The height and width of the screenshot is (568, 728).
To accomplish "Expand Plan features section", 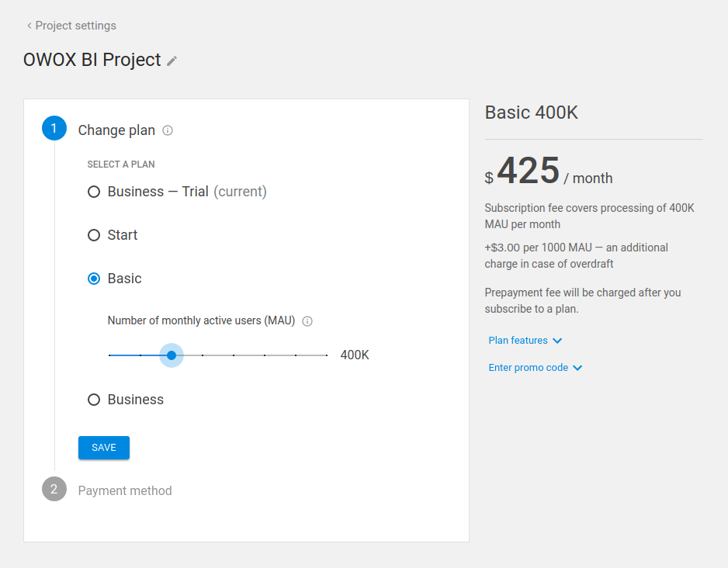I will click(x=525, y=341).
